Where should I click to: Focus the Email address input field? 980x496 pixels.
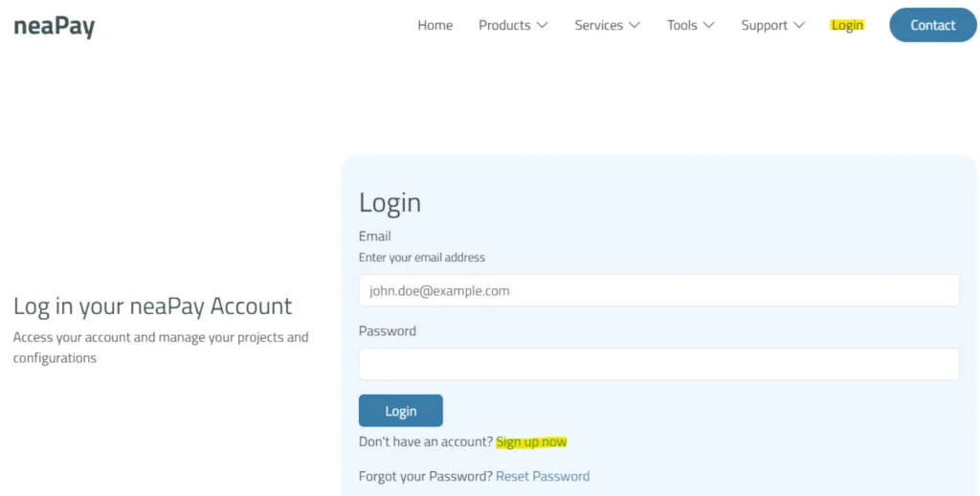coord(658,291)
